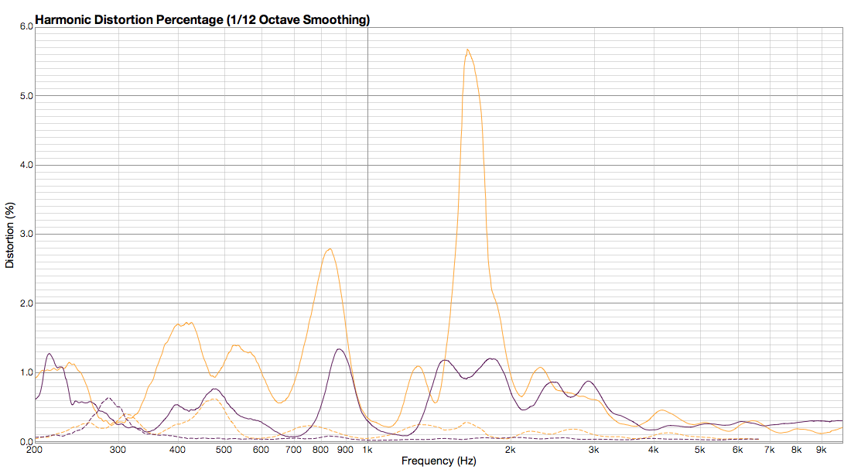
Task: Click the '0.0' y-axis tick label
Action: (x=26, y=442)
